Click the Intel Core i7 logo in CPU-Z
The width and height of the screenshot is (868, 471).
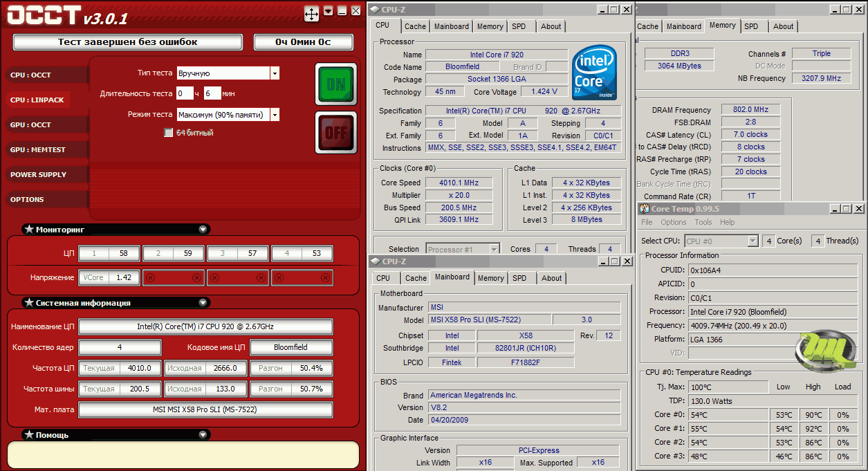594,73
